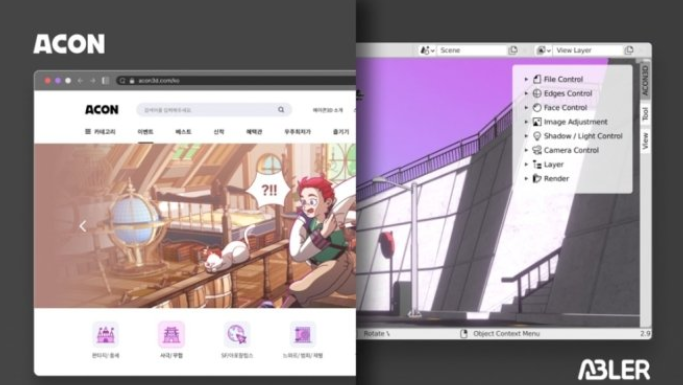Click the Edges Control globe icon
683x385 pixels.
[x=537, y=93]
